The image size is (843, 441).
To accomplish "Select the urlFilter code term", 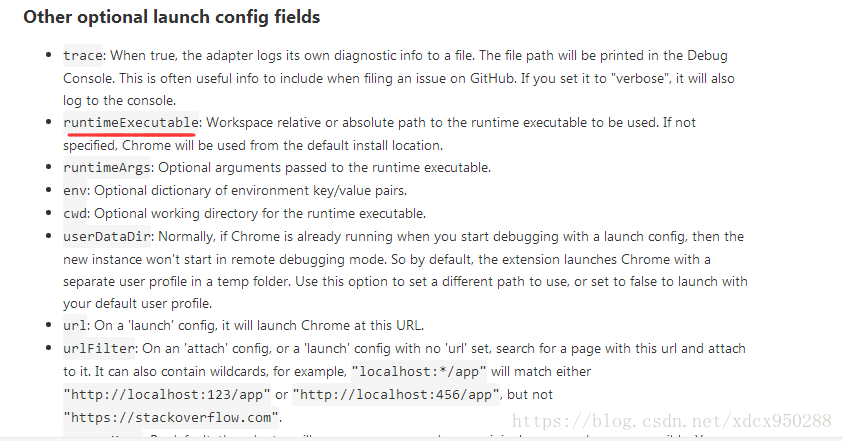I will coord(98,348).
